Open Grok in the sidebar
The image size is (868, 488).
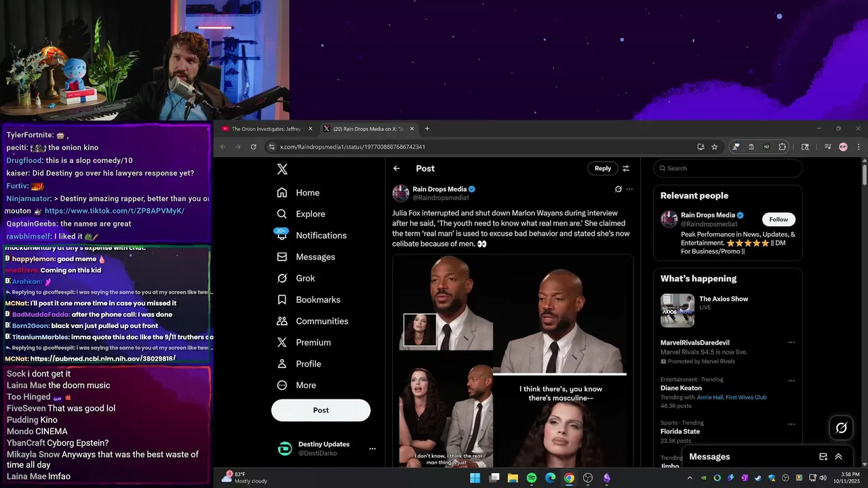pyautogui.click(x=296, y=278)
